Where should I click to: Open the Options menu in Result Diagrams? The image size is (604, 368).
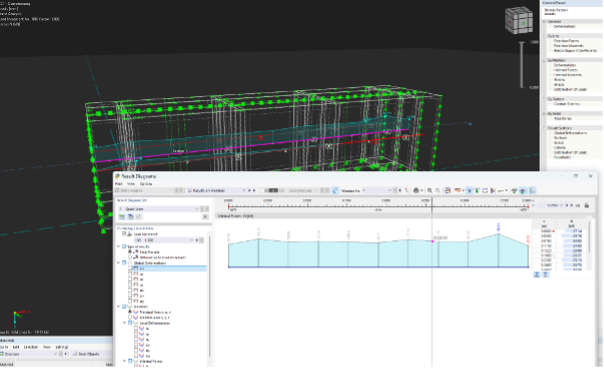146,184
